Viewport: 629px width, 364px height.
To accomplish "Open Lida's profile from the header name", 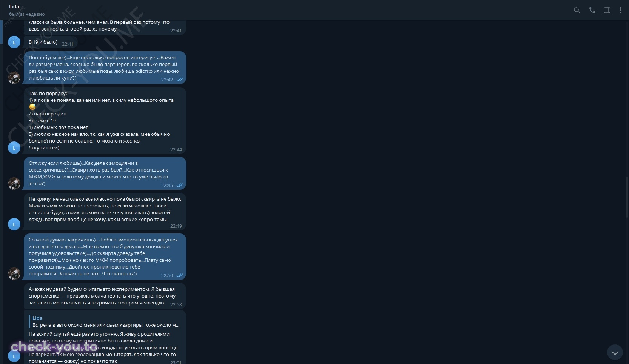I will tap(14, 6).
